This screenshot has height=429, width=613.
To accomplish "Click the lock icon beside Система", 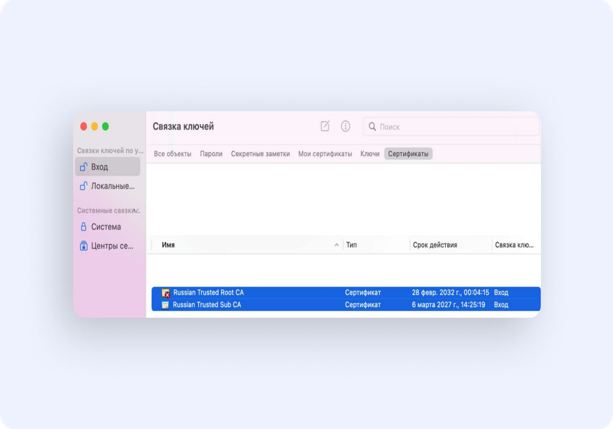I will (83, 227).
